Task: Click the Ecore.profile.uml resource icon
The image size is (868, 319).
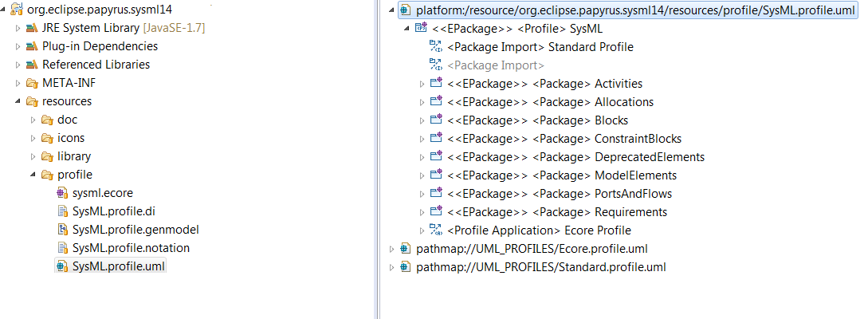Action: (406, 249)
